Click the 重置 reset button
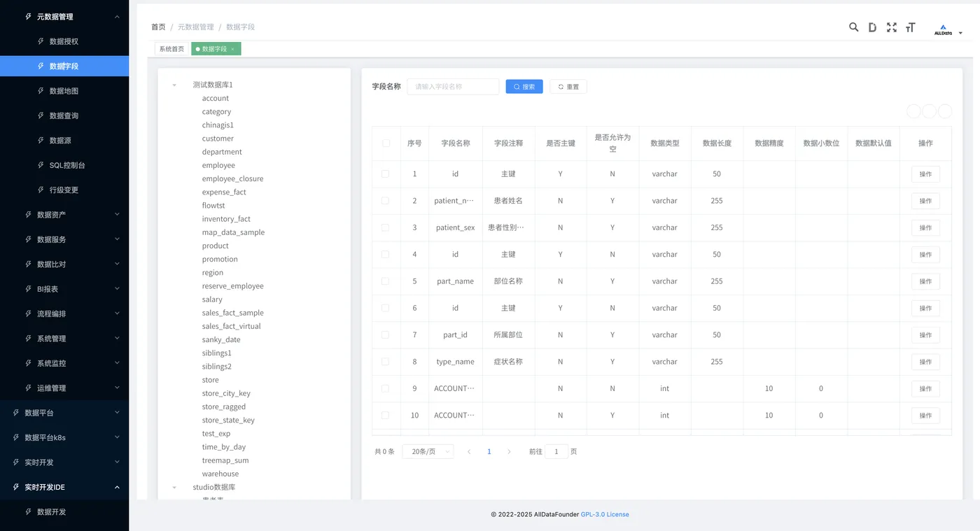980x531 pixels. [568, 87]
